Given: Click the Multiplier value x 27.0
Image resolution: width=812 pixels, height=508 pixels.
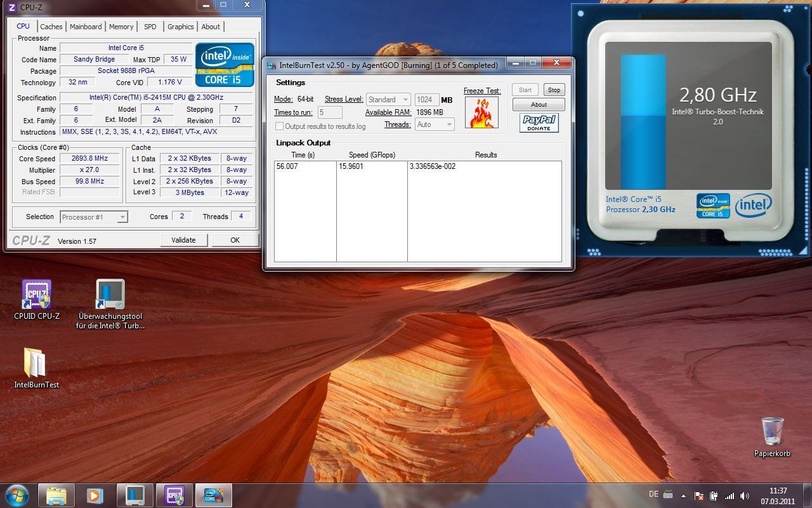Looking at the screenshot, I should [x=89, y=170].
